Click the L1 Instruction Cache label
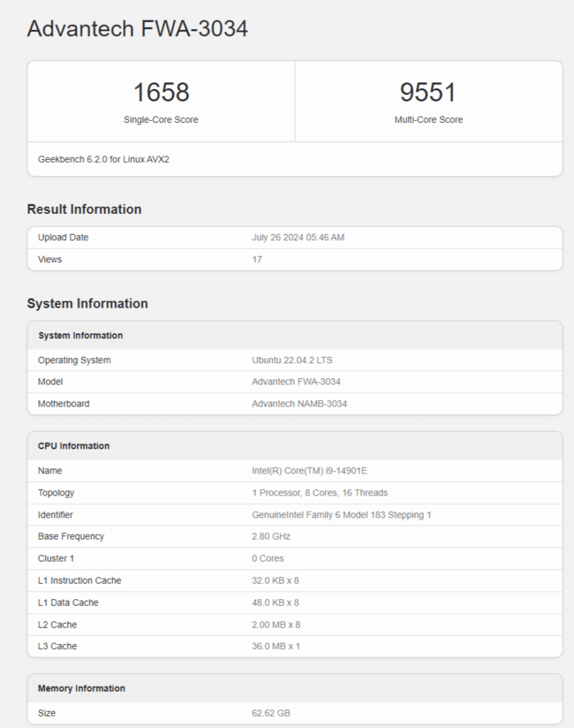The image size is (574, 728). pyautogui.click(x=80, y=581)
